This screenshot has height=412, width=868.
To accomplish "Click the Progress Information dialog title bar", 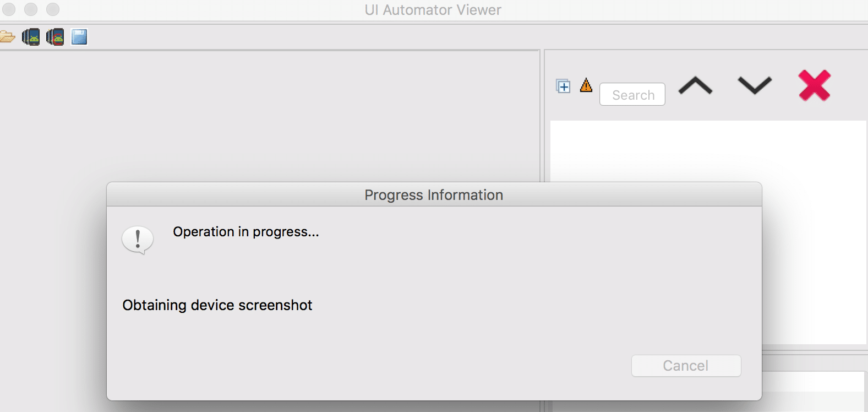I will click(x=434, y=195).
